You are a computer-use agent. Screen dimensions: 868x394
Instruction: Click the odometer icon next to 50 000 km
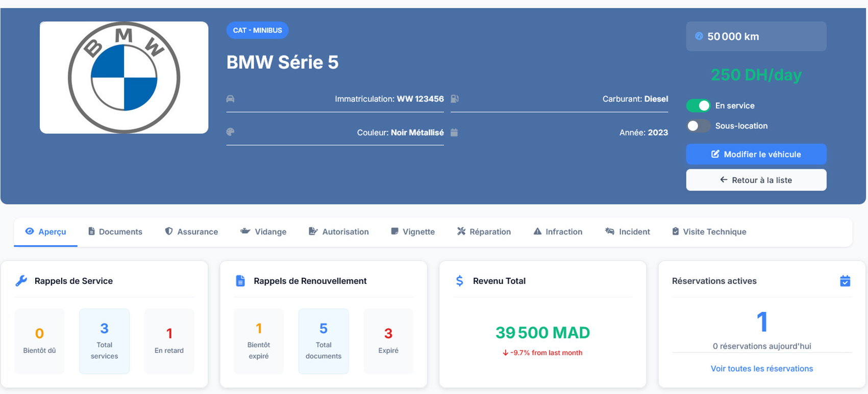pos(699,36)
